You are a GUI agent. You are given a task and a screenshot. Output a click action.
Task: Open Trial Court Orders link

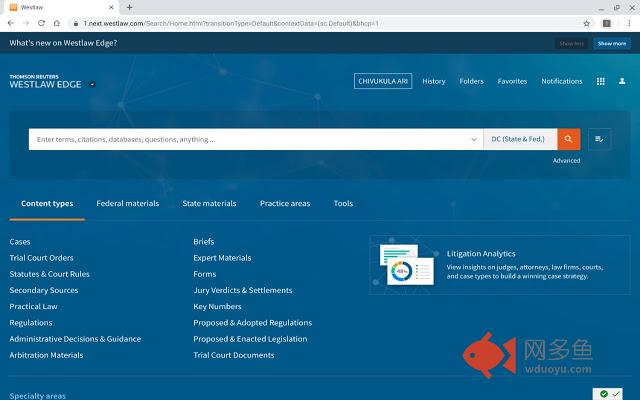coord(42,258)
